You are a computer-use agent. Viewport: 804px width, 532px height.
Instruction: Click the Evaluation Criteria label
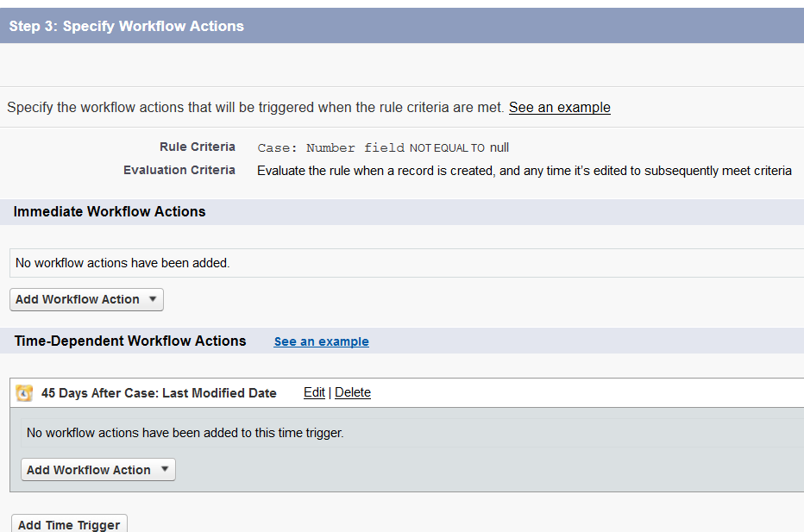click(x=179, y=170)
